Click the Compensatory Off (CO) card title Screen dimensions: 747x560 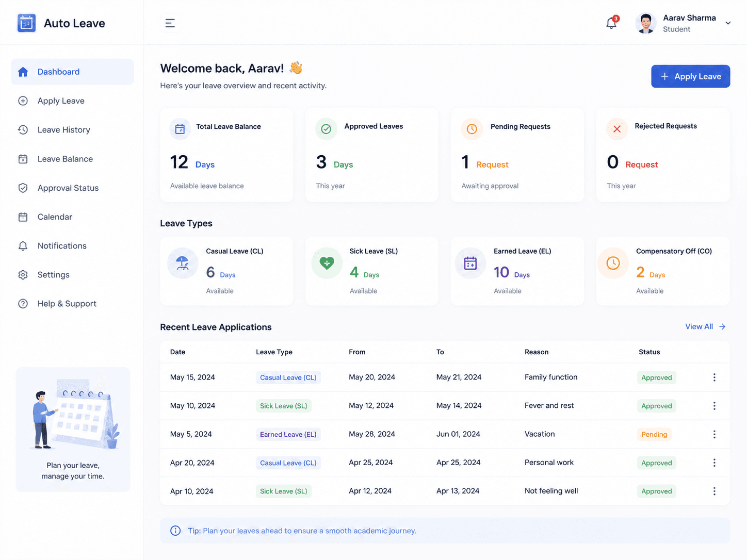[674, 251]
